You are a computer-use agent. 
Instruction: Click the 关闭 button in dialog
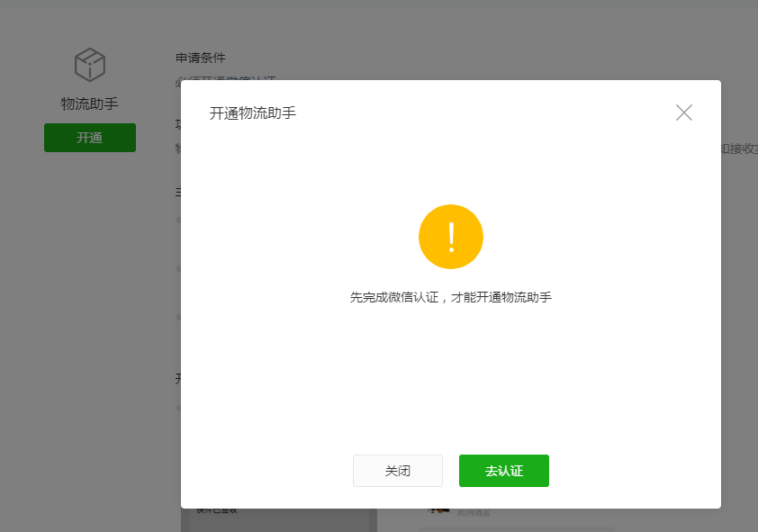[397, 471]
